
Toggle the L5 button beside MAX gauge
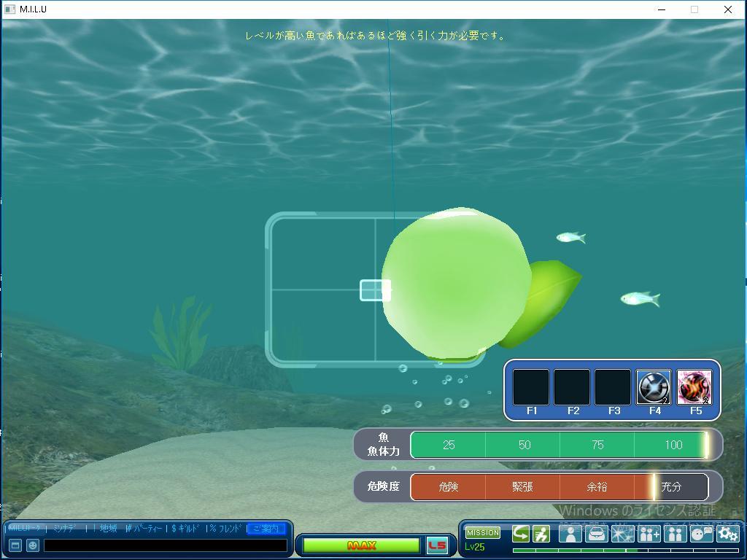[x=437, y=545]
